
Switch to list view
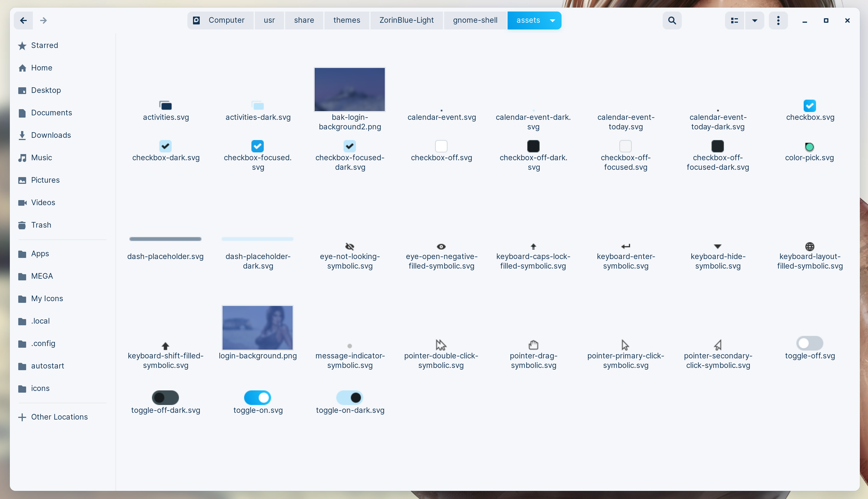(734, 20)
